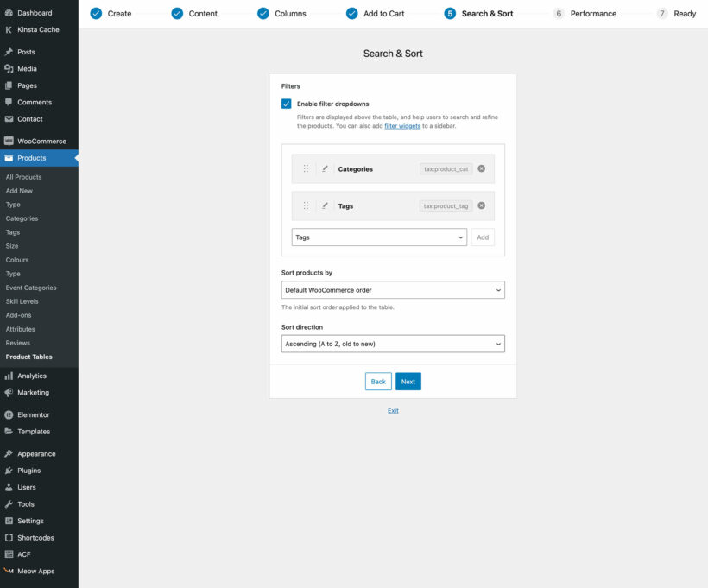Open WooCommerce from the sidebar icon
The image size is (708, 588).
(9, 140)
